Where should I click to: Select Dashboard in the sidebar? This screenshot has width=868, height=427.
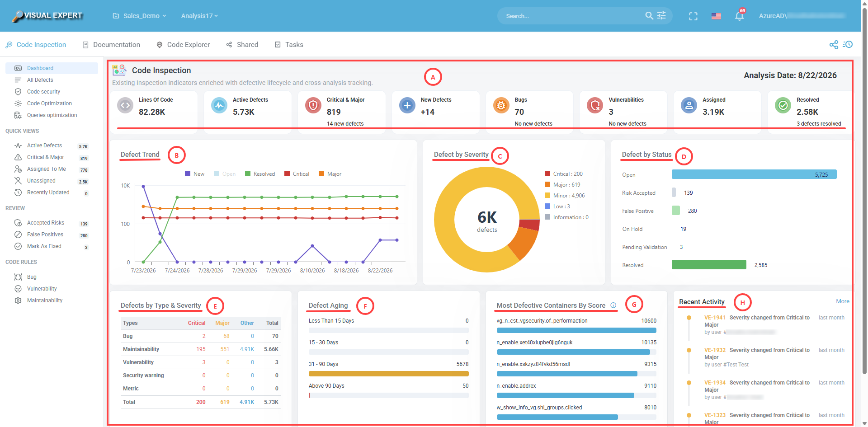[x=52, y=68]
